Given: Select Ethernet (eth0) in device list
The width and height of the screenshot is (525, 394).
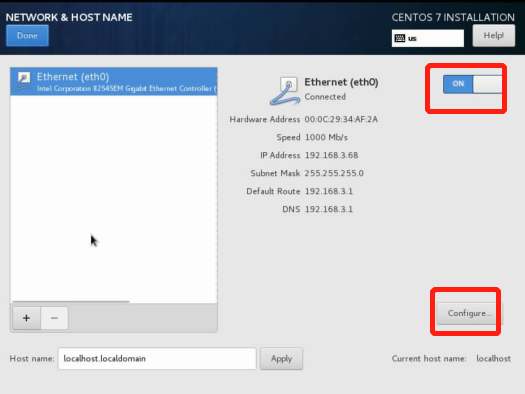Looking at the screenshot, I should pos(114,82).
